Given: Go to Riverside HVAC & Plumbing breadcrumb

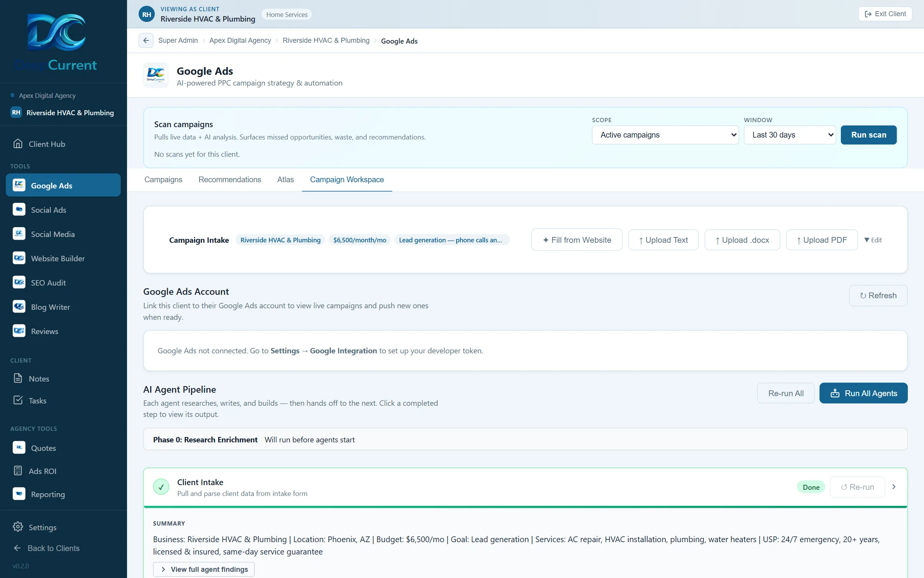Looking at the screenshot, I should (326, 40).
